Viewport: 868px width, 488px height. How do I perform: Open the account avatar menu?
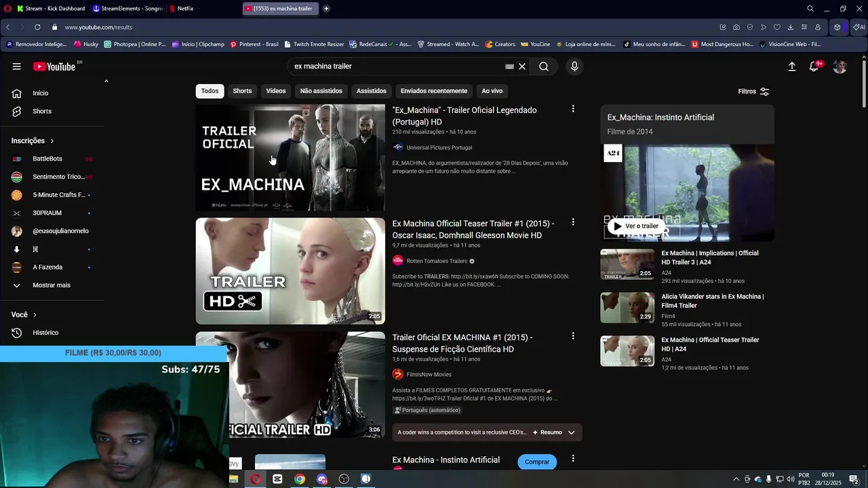click(x=840, y=66)
